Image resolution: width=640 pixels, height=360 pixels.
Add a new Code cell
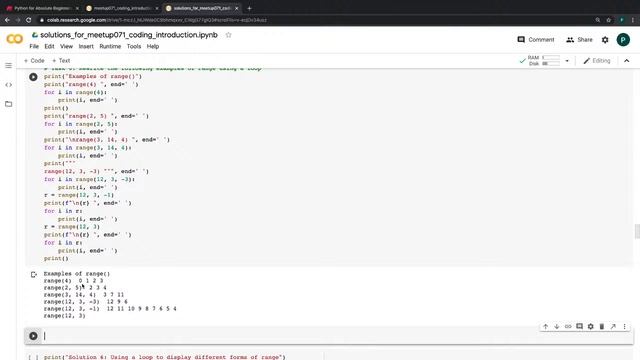[x=34, y=60]
